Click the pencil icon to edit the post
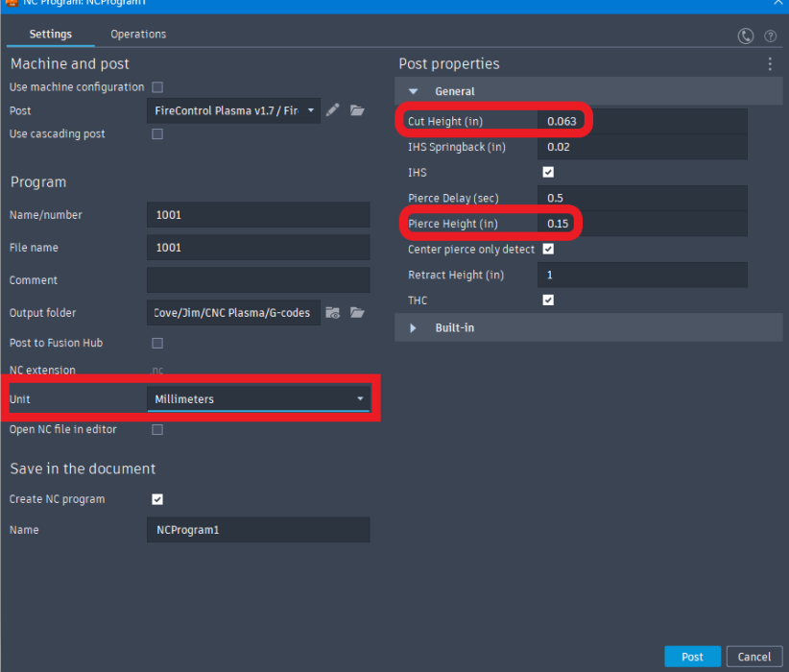 click(332, 110)
